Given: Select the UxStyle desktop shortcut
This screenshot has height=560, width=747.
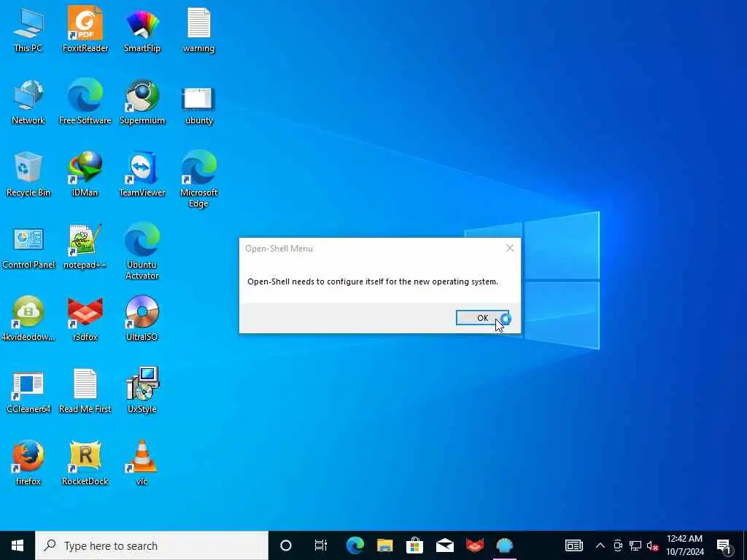Looking at the screenshot, I should point(142,391).
